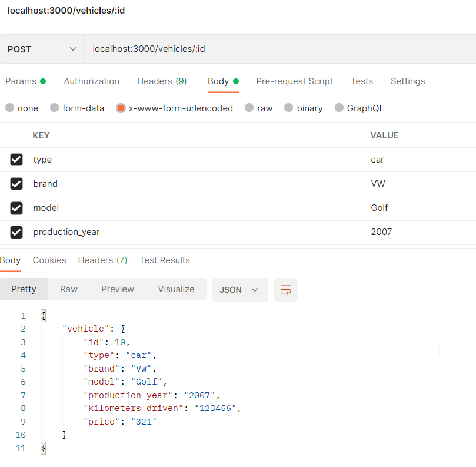Select the Pretty view button
The height and width of the screenshot is (467, 476).
24,289
